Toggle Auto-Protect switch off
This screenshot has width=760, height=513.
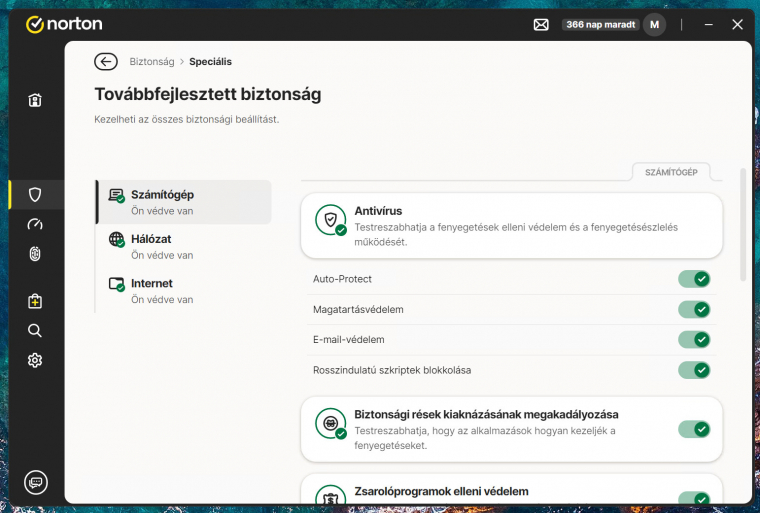694,279
